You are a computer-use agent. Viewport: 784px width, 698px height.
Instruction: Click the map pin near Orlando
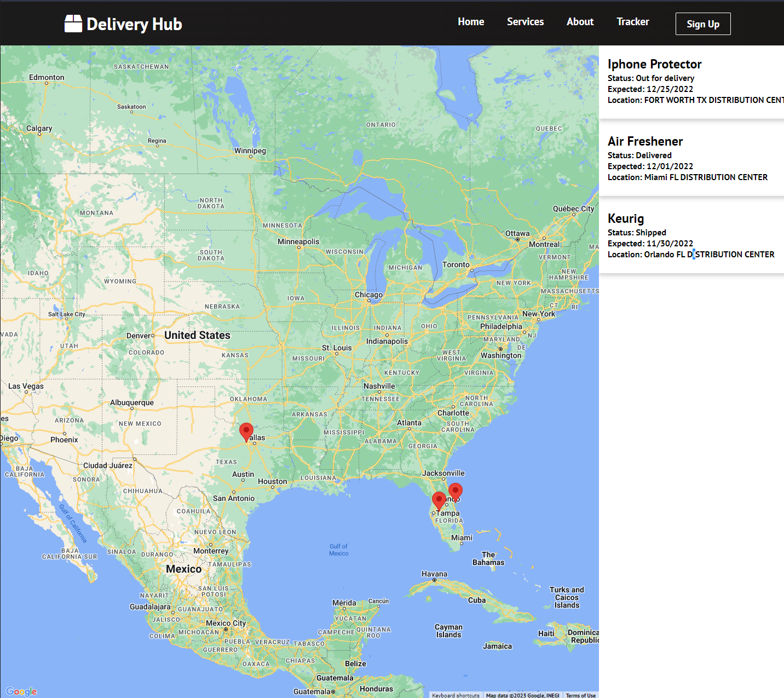click(455, 492)
